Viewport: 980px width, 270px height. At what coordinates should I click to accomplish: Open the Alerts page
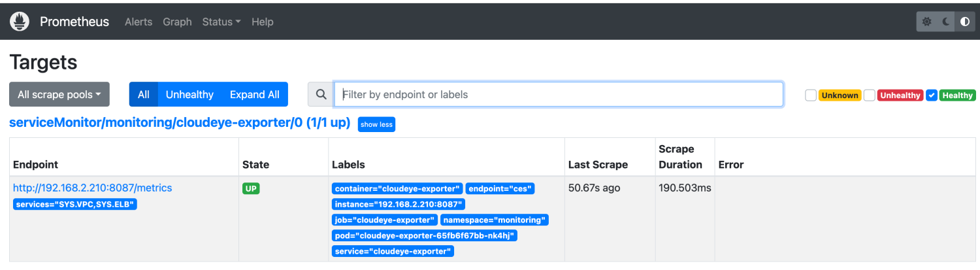click(x=139, y=22)
